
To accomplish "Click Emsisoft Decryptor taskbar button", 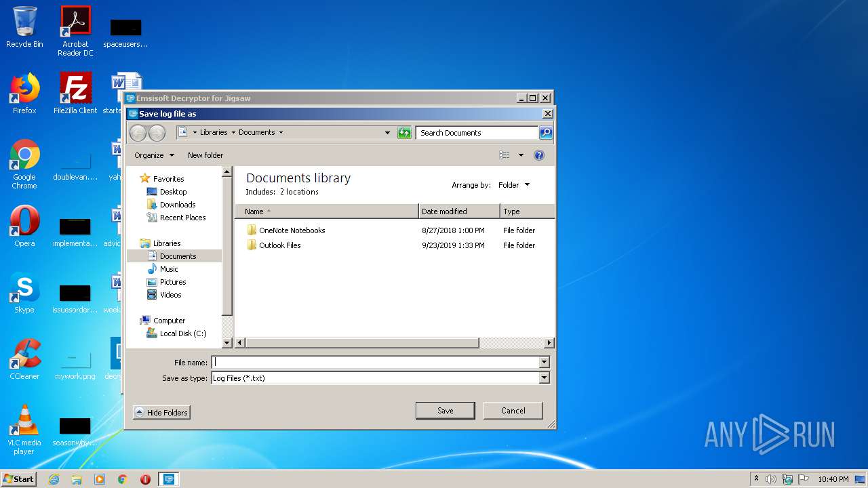I will 169,479.
